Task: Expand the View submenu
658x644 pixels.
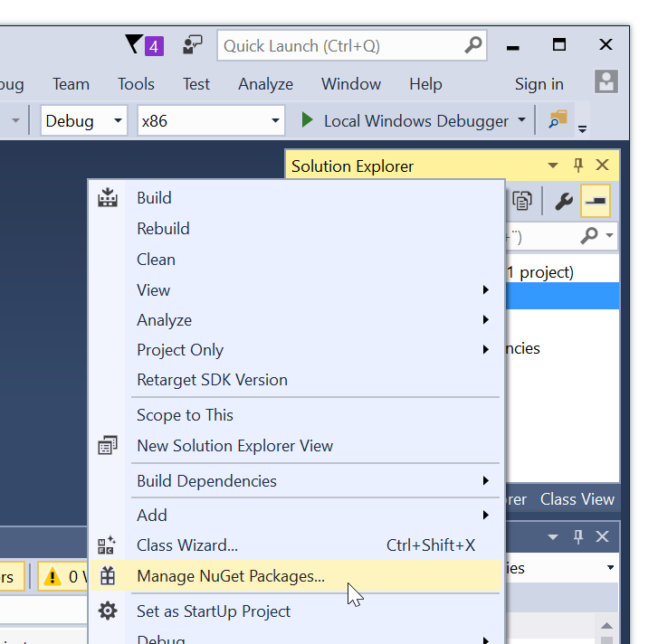Action: [295, 290]
